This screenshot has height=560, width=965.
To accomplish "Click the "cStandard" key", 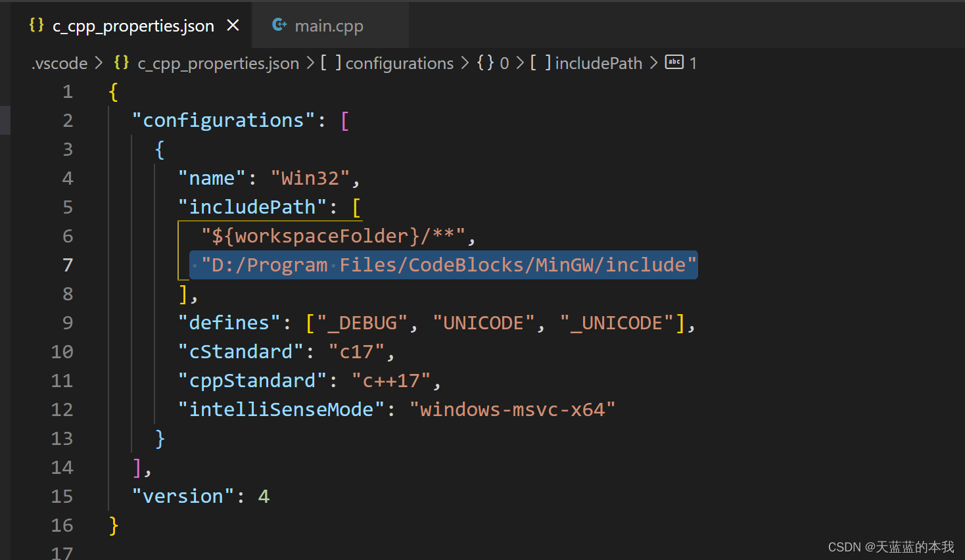I will pyautogui.click(x=241, y=352).
